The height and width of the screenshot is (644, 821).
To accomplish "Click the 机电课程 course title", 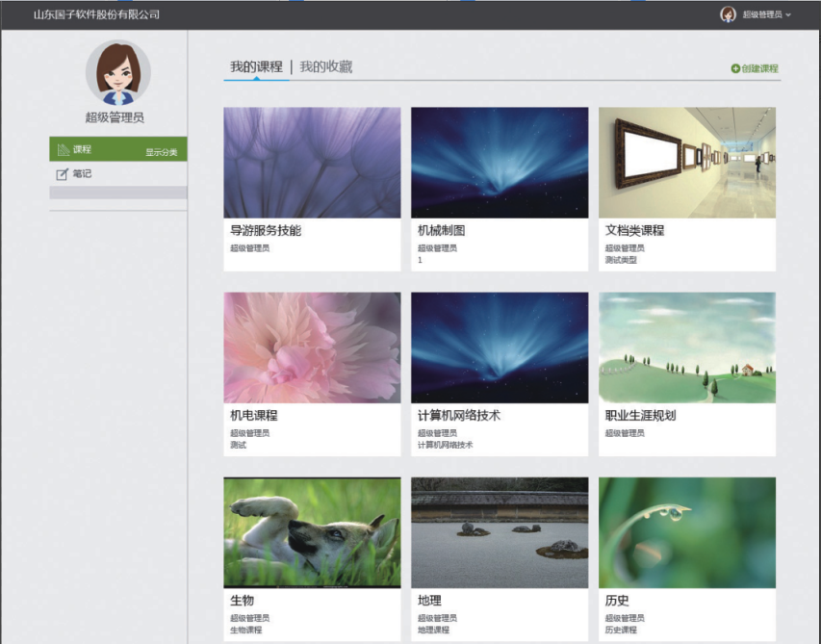I will [254, 415].
